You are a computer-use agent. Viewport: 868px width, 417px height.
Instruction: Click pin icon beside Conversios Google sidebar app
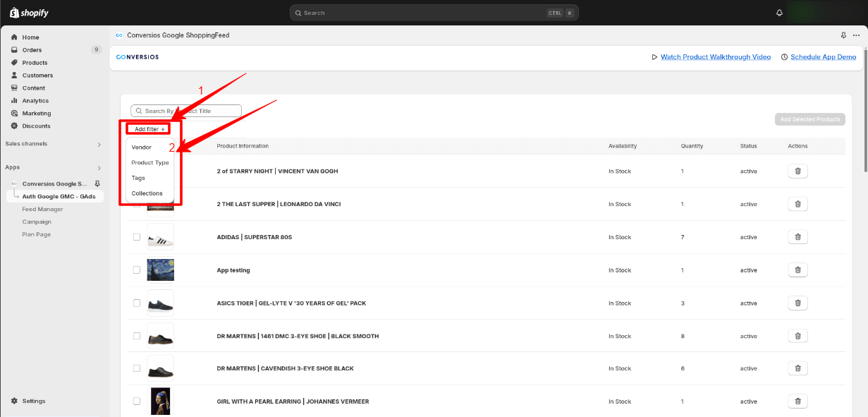tap(97, 183)
